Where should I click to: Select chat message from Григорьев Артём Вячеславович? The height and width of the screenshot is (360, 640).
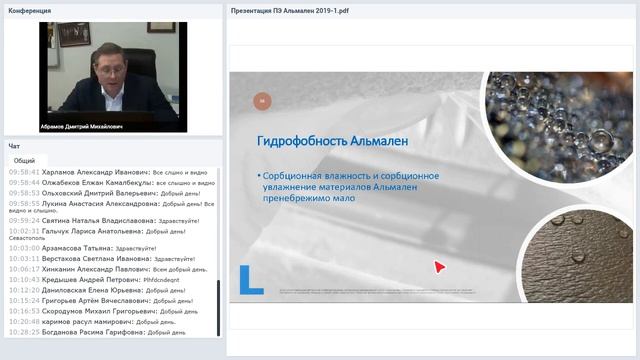point(101,300)
